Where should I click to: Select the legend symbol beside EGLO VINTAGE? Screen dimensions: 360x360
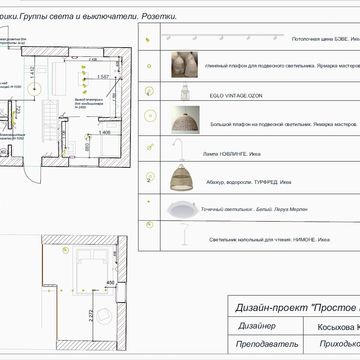pyautogui.click(x=149, y=91)
